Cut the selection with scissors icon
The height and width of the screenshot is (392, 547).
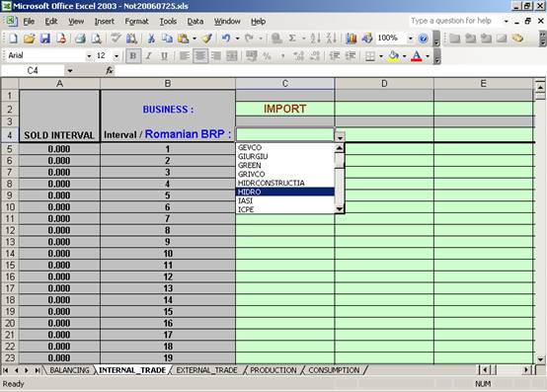[151, 39]
